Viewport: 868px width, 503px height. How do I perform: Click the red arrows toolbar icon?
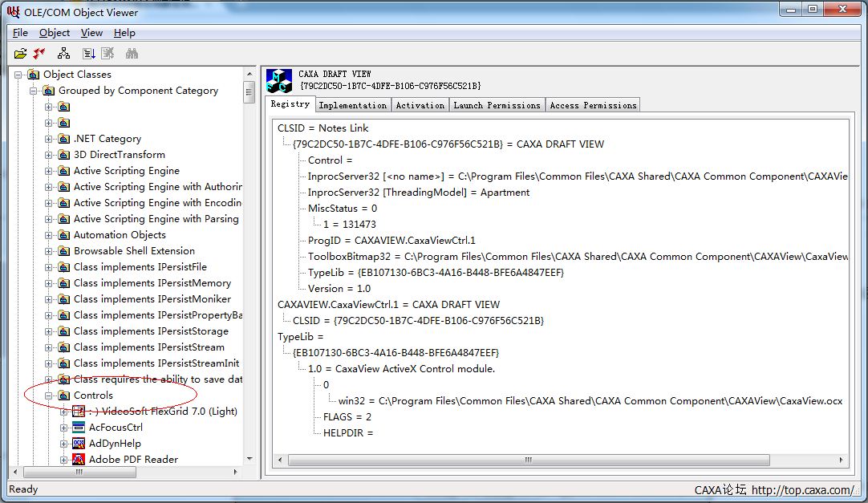click(x=39, y=54)
